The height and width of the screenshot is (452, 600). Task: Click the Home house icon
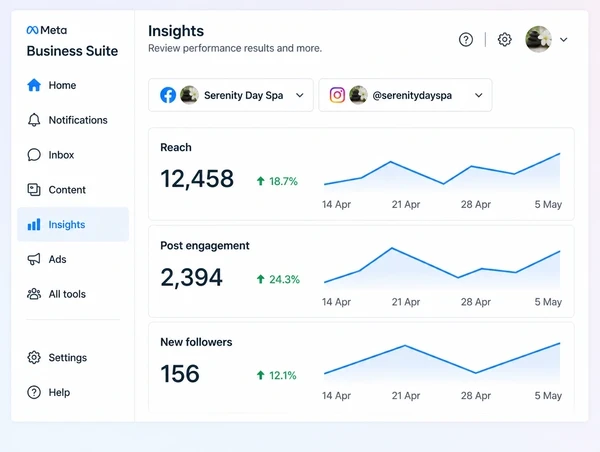point(34,85)
